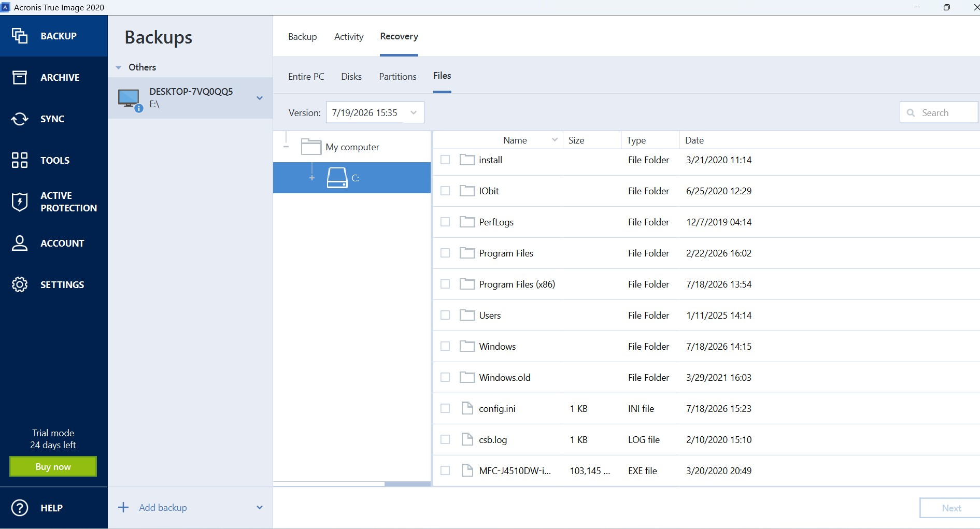
Task: Expand the DESKTOP-7VQ0QQ5 backup chevron
Action: pyautogui.click(x=260, y=98)
